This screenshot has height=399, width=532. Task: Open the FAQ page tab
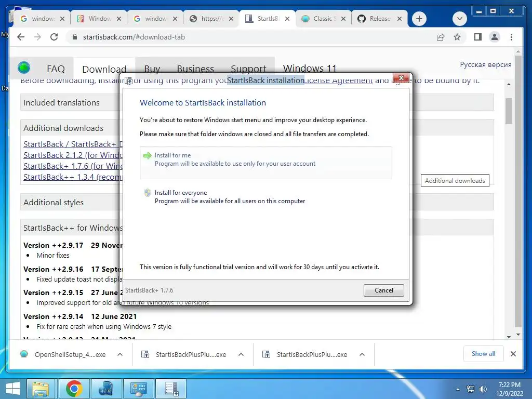coord(56,69)
